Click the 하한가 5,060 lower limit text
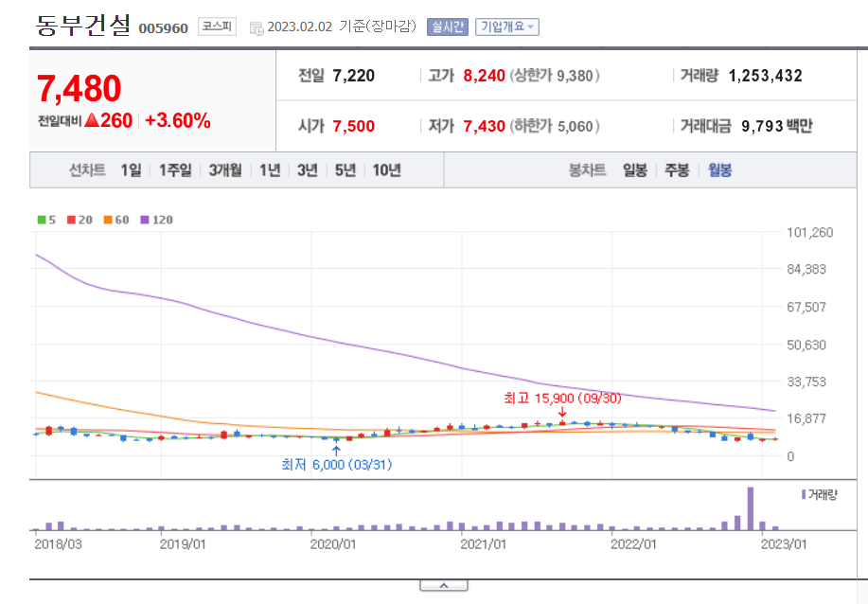Viewport: 868px width, 604px height. tap(555, 126)
